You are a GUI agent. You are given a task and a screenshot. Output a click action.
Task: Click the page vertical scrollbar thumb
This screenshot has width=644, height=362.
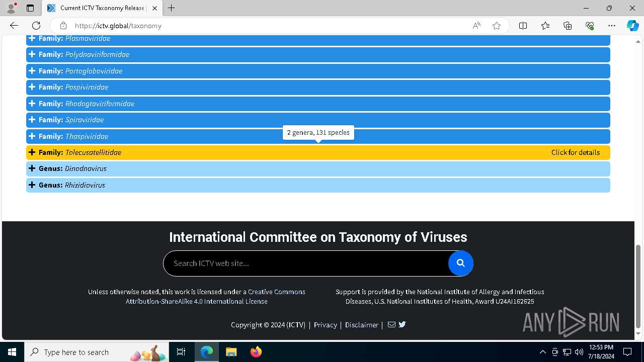[638, 286]
